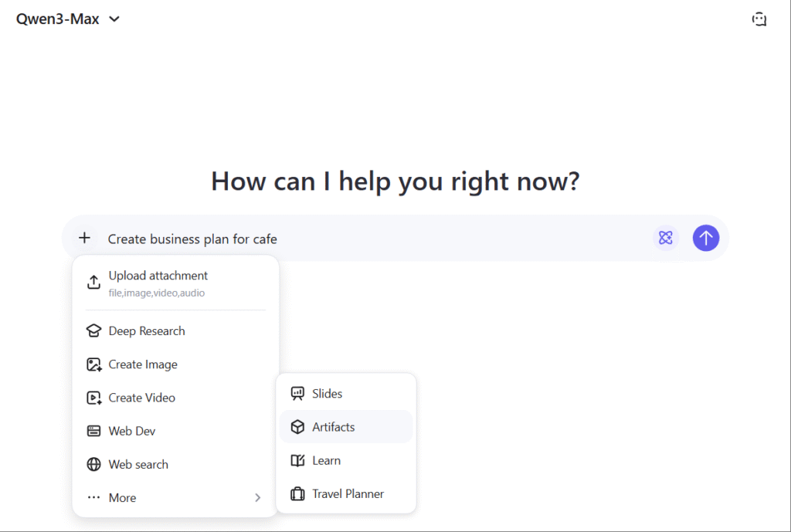Screen dimensions: 791x532
Task: Click the Create Video play icon
Action: click(93, 398)
